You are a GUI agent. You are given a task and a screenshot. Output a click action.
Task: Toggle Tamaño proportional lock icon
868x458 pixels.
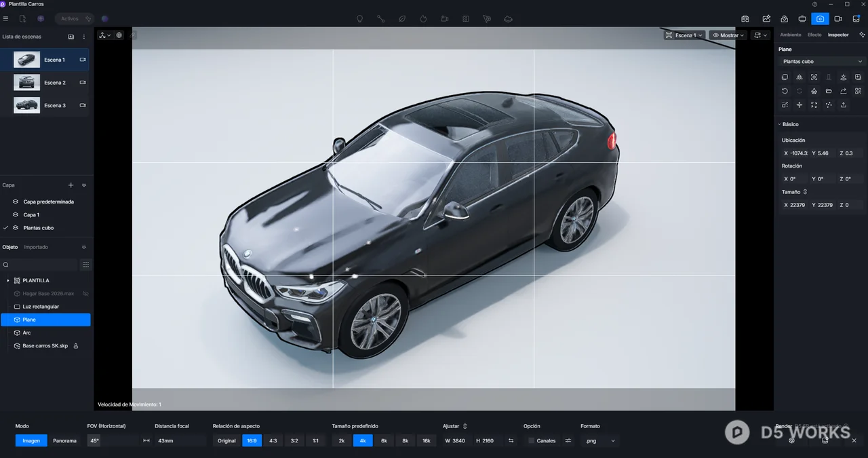tap(805, 192)
